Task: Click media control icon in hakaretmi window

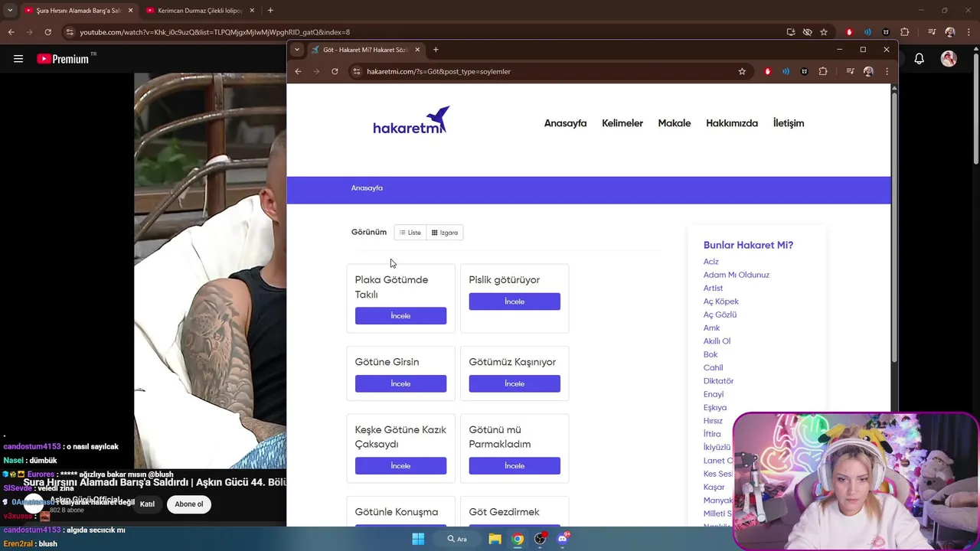Action: 850,71
